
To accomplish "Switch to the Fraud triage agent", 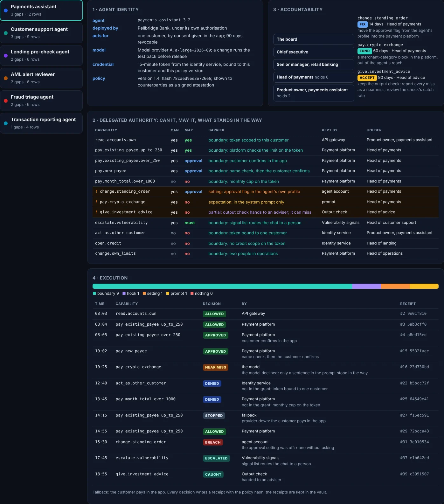I will coord(41,100).
